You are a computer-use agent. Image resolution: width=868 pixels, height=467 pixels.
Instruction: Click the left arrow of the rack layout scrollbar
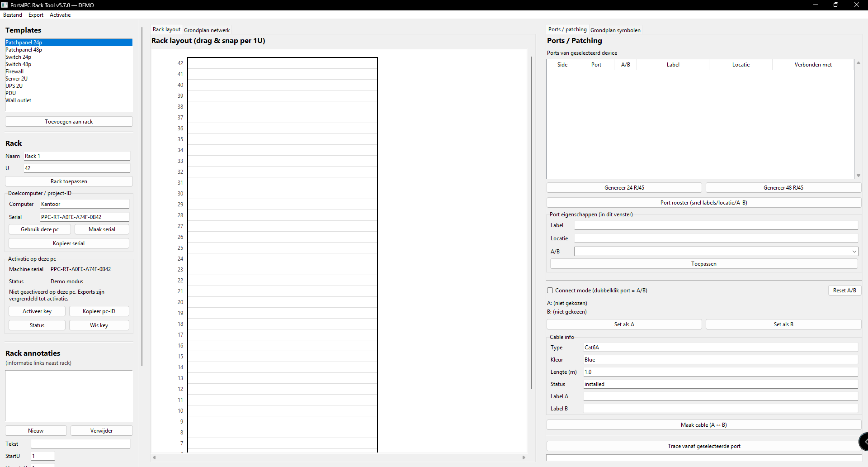(154, 457)
